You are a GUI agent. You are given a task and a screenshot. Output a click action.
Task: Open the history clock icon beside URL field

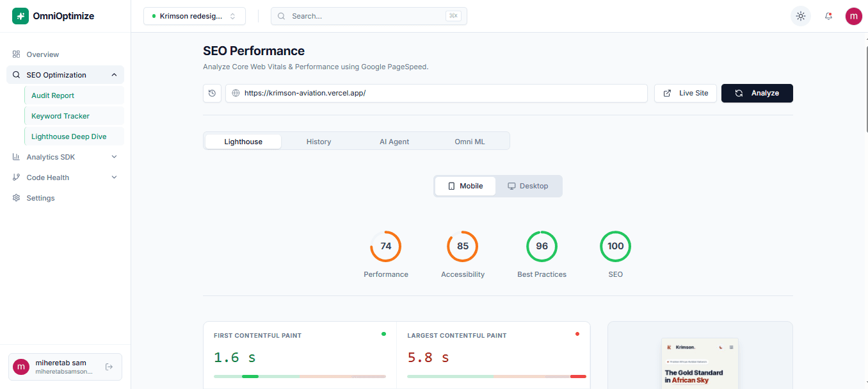click(212, 93)
